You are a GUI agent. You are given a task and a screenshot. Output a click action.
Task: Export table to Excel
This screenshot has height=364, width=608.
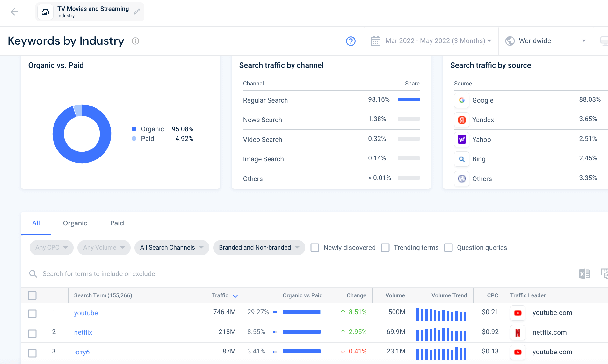click(584, 274)
